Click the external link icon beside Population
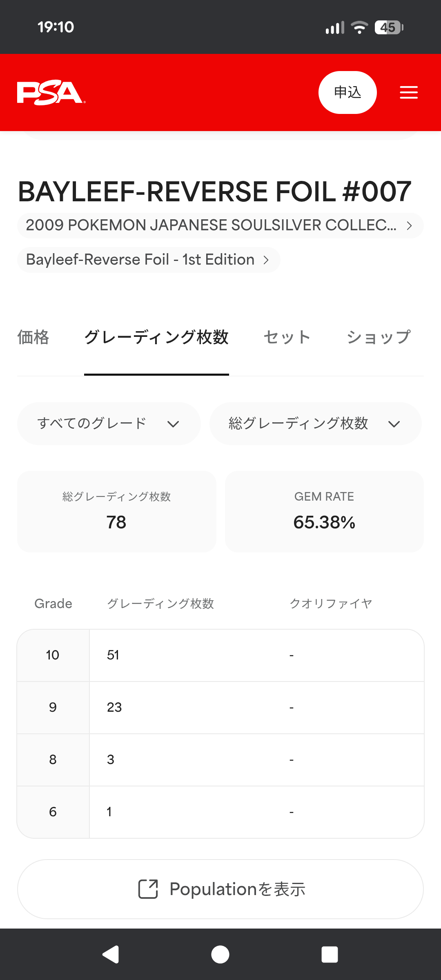The width and height of the screenshot is (441, 980). [148, 889]
